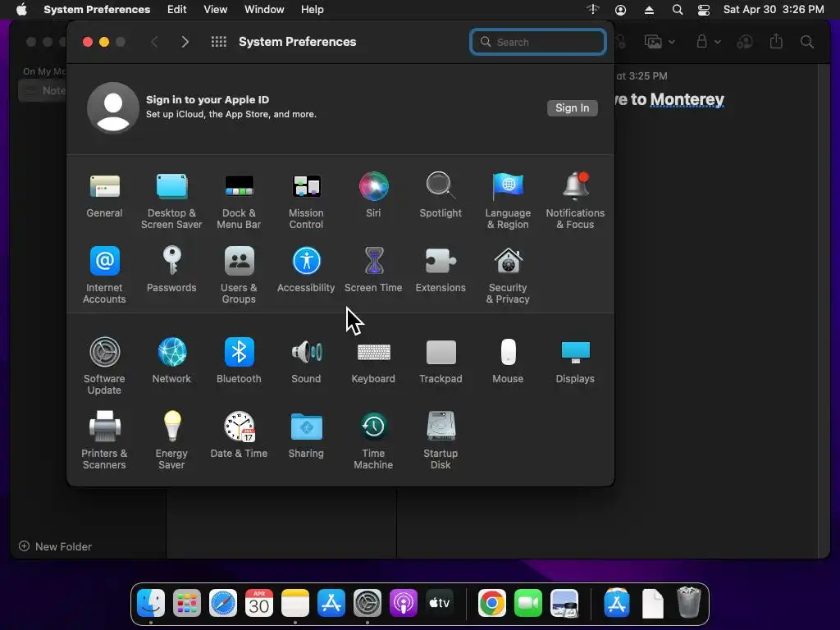Viewport: 840px width, 630px height.
Task: Click New Folder in Notes window
Action: (x=55, y=546)
